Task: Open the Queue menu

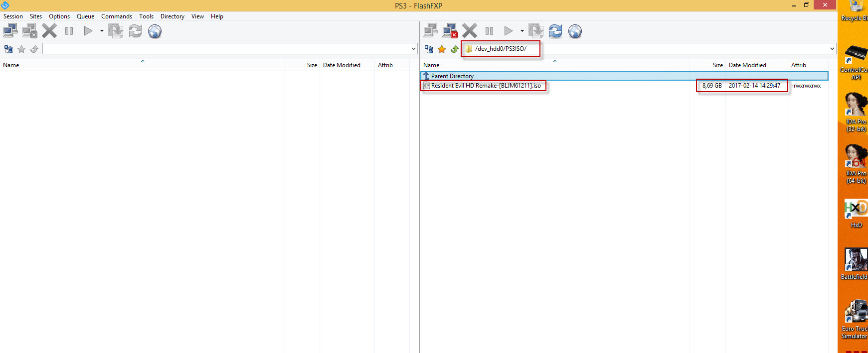Action: [x=85, y=16]
